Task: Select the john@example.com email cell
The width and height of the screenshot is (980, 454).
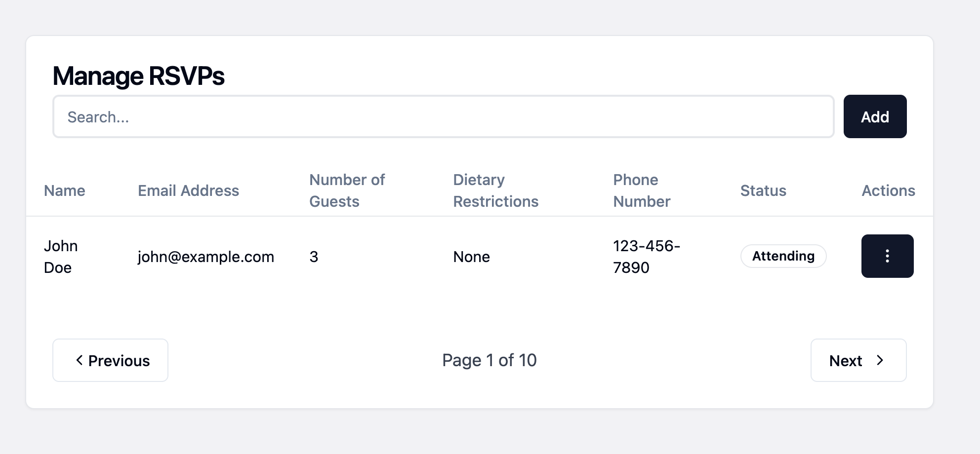Action: click(205, 257)
